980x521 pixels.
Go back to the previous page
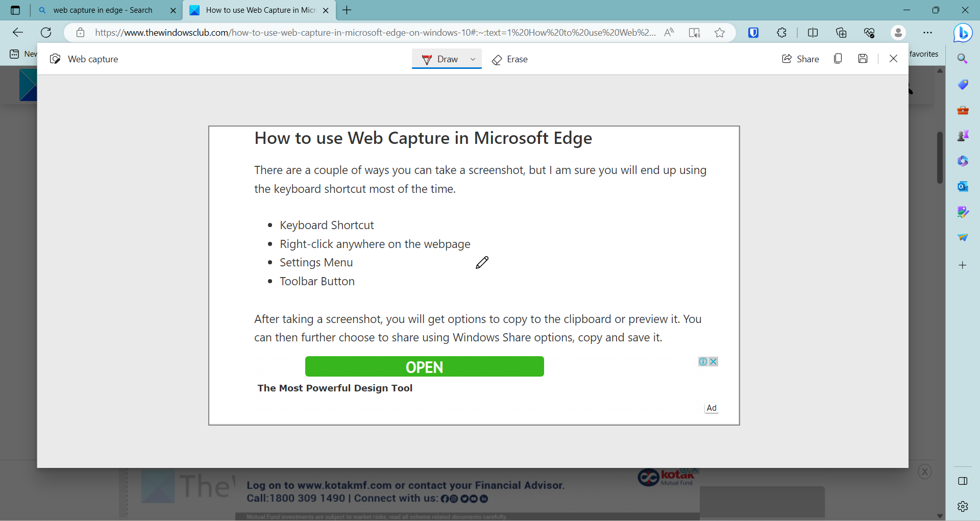point(18,33)
